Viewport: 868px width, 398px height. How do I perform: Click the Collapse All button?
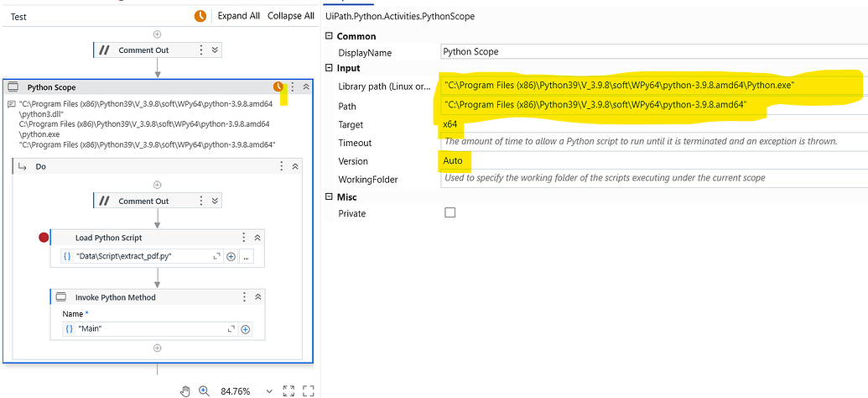[291, 16]
